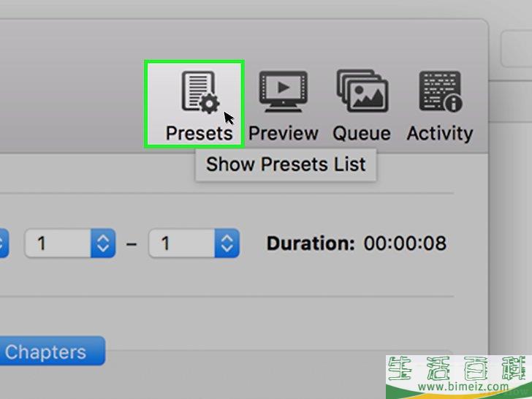Click the Queue toolbar label
Viewport: 532px width, 399px height.
click(x=362, y=134)
